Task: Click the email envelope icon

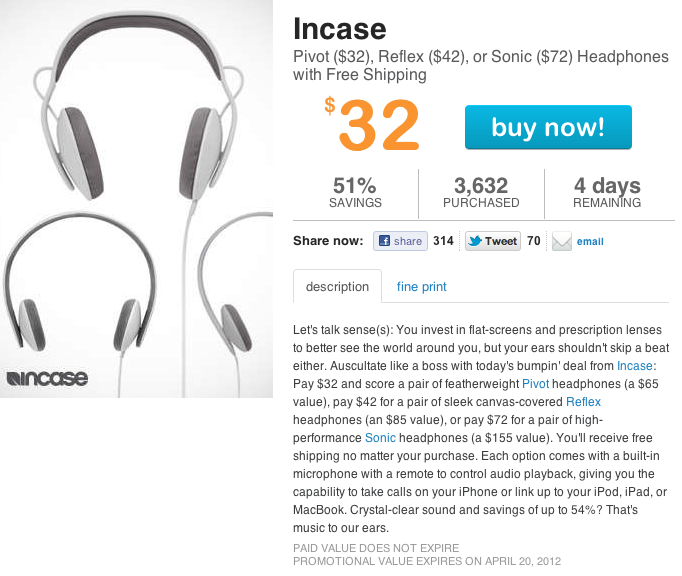Action: point(562,241)
